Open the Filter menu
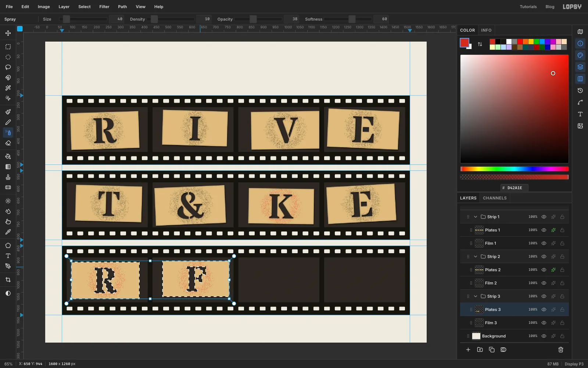 click(x=104, y=7)
